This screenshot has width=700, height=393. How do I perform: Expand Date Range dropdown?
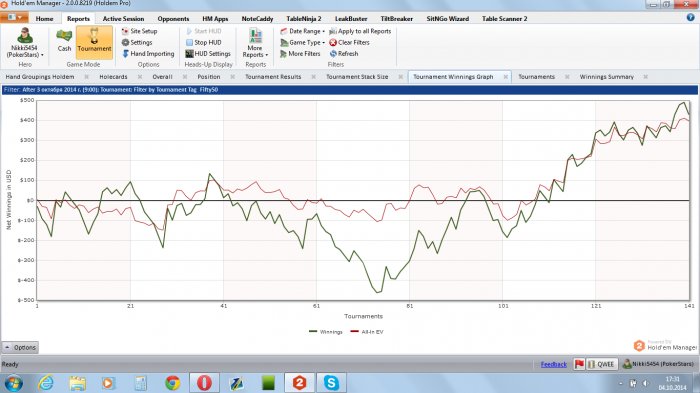(x=302, y=31)
